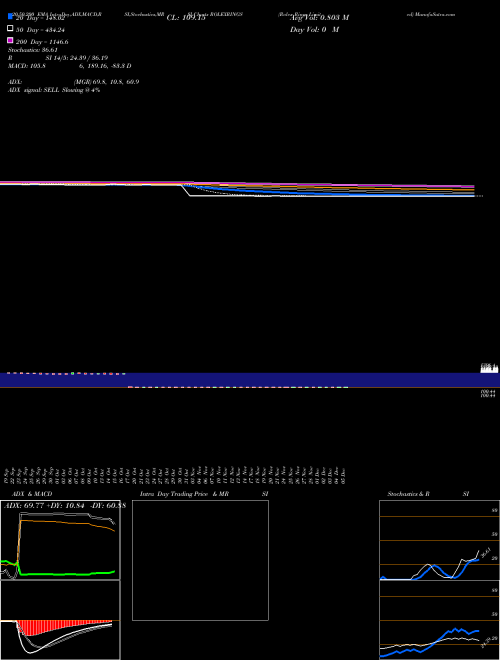
Task: Click the lower RSI chart panel
Action: [439, 620]
